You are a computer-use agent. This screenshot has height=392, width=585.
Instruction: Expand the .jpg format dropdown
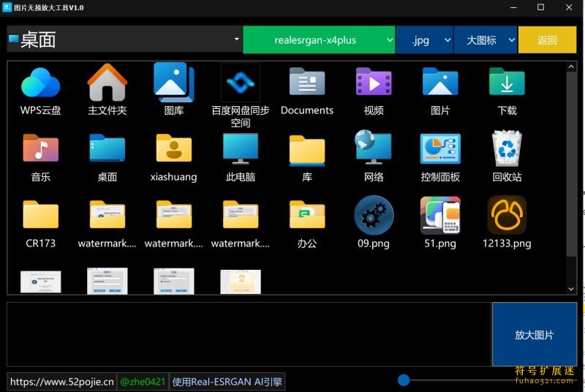(425, 40)
